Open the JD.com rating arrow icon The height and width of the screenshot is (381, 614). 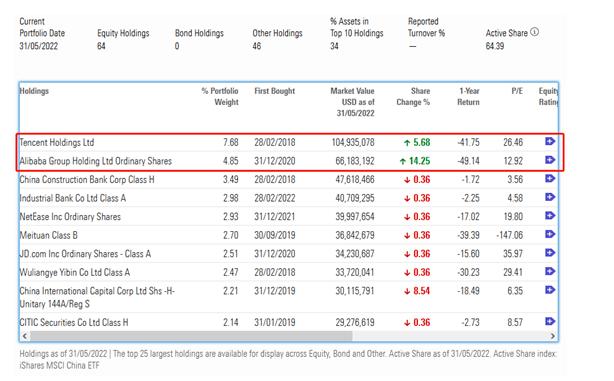pos(550,253)
